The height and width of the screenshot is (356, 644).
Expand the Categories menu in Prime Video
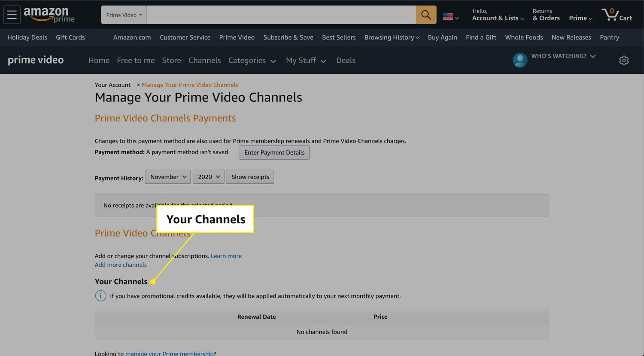[x=252, y=61]
